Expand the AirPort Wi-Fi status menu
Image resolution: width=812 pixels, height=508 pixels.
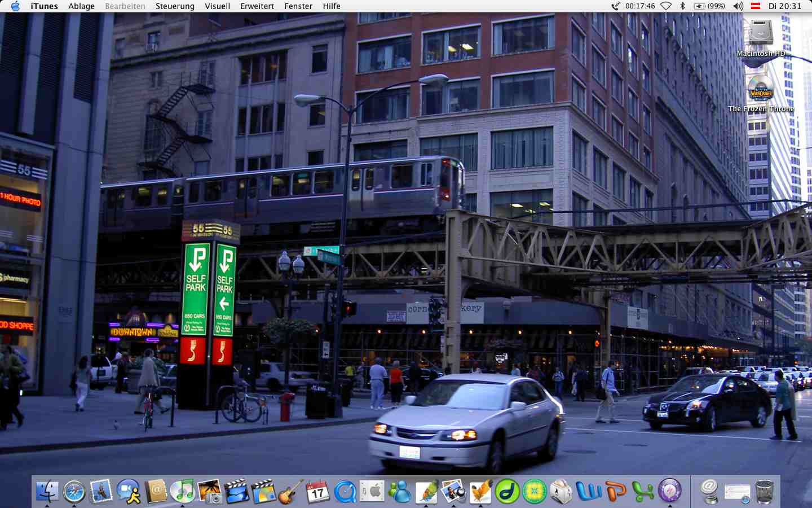point(666,6)
